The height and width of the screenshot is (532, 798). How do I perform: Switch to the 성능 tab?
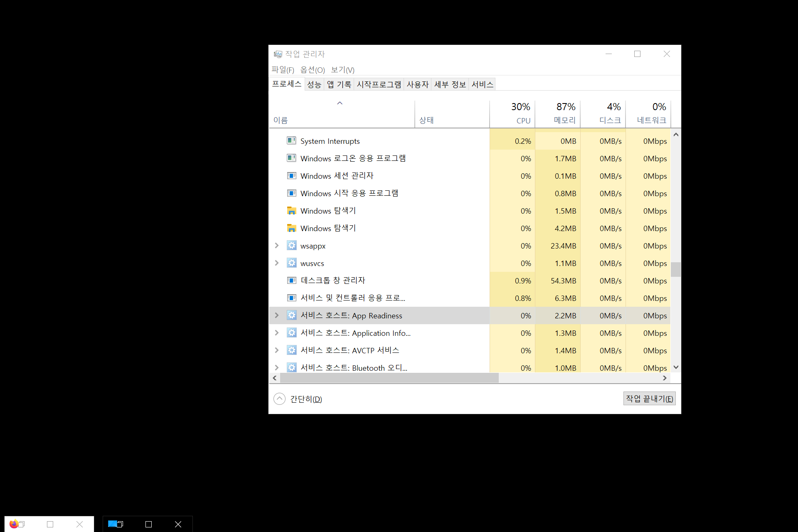tap(314, 84)
